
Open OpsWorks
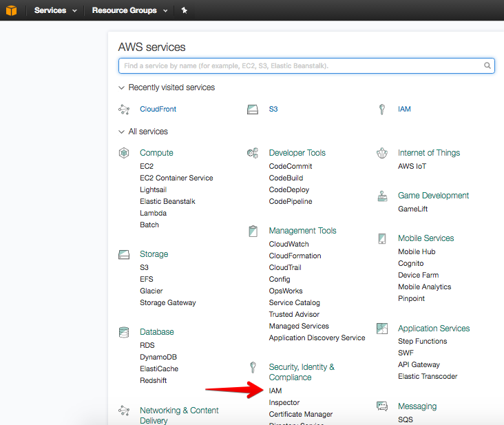286,291
